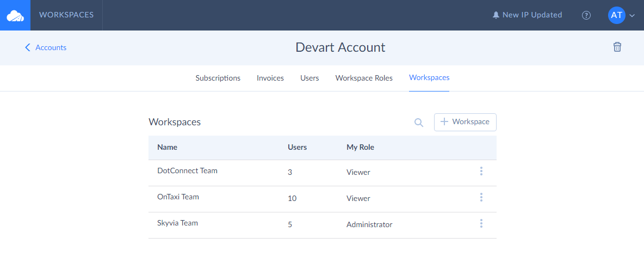Open the OnTaxi Team row options menu
Viewport: 644px width, 268px height.
(481, 197)
